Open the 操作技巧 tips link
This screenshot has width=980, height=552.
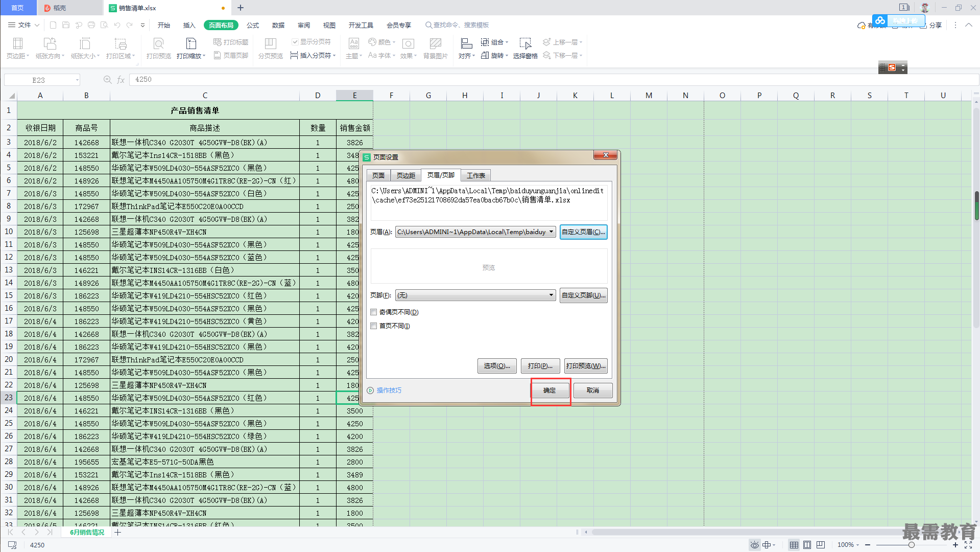point(389,390)
